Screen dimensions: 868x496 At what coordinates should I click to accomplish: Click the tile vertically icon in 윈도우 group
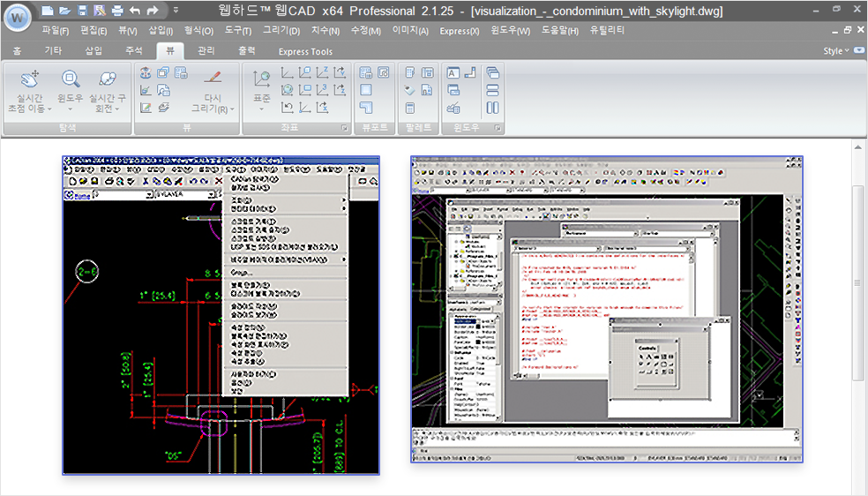point(493,108)
